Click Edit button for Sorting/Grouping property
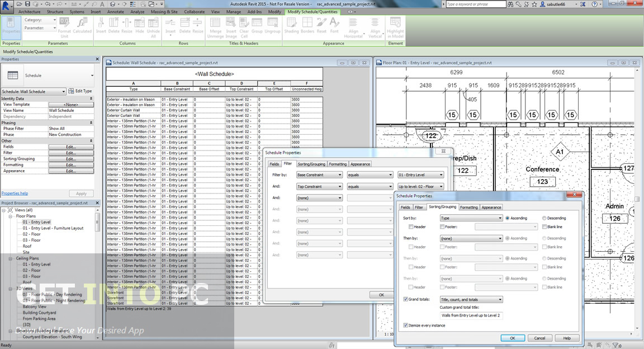The image size is (644, 349). click(x=71, y=159)
